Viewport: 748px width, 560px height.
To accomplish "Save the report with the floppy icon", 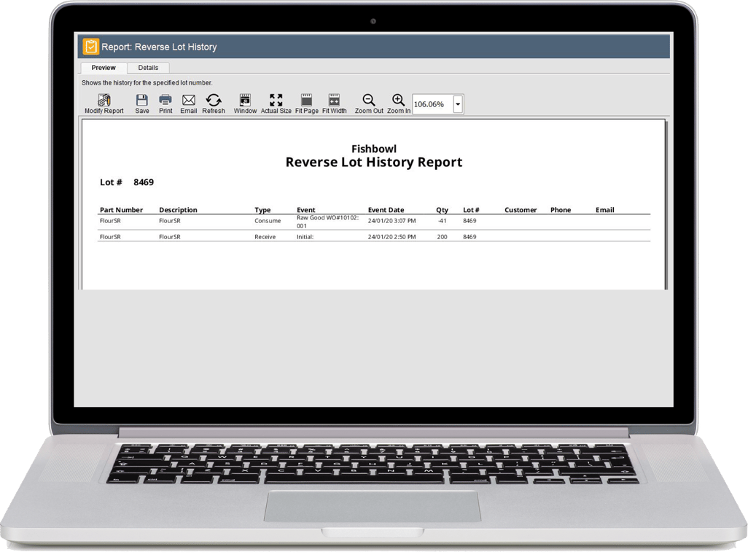I will [141, 104].
